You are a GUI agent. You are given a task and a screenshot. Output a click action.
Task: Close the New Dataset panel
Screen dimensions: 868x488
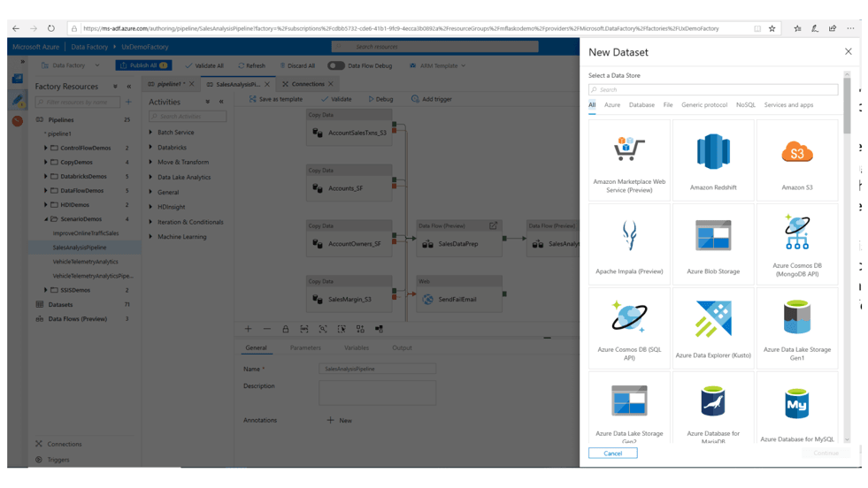pyautogui.click(x=848, y=51)
